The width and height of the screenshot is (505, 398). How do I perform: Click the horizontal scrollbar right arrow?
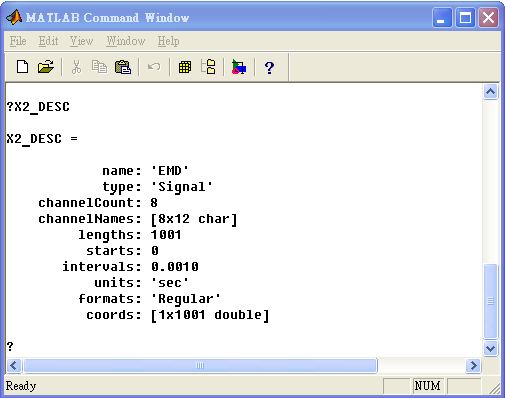473,366
